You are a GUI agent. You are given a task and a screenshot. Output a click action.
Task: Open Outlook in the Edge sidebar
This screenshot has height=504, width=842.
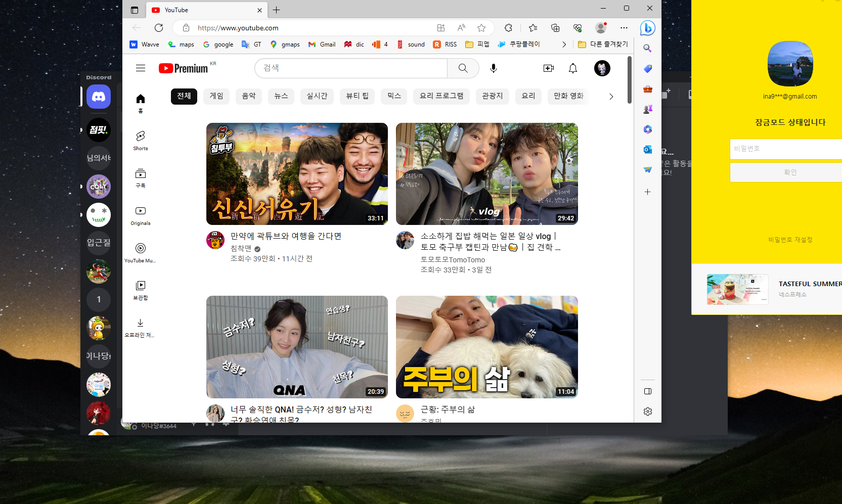(648, 150)
